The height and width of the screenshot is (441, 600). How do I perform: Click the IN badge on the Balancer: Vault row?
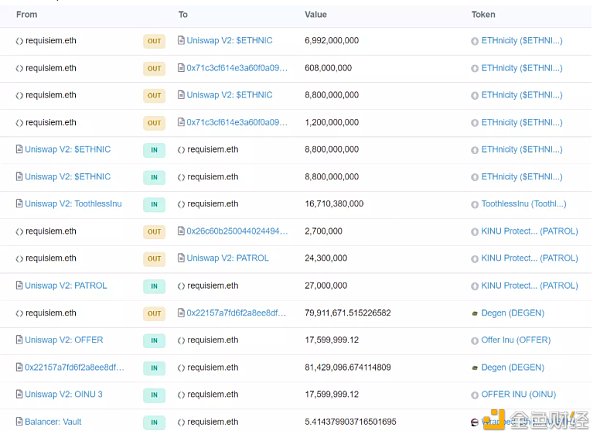(154, 422)
